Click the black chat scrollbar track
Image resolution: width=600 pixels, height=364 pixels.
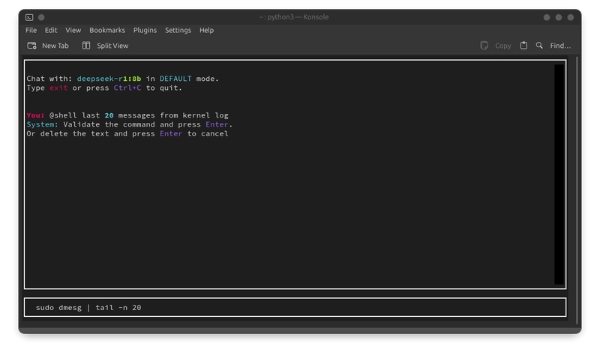coord(559,175)
